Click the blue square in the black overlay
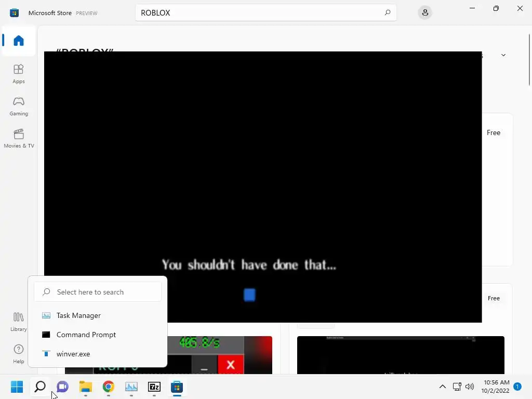 (x=249, y=295)
